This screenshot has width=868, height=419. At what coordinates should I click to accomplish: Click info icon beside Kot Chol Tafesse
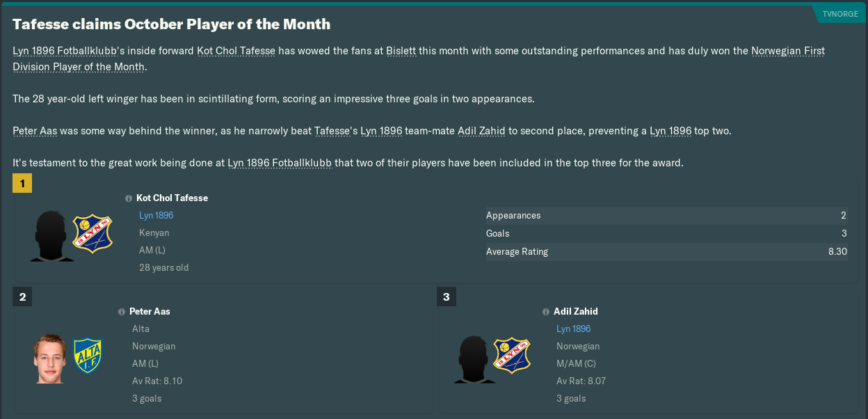[129, 198]
